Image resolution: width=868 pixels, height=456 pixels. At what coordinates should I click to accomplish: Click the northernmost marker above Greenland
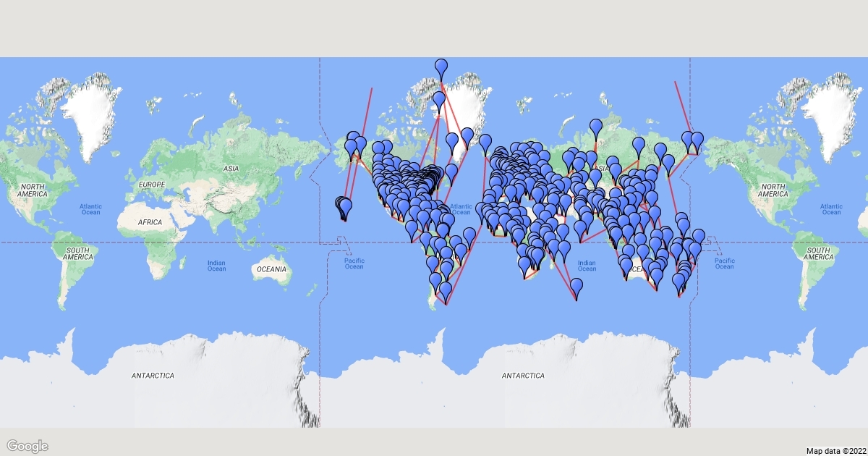point(441,68)
